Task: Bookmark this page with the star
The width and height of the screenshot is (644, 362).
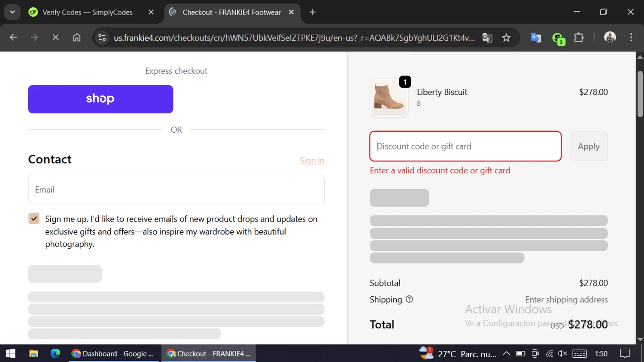Action: point(506,38)
